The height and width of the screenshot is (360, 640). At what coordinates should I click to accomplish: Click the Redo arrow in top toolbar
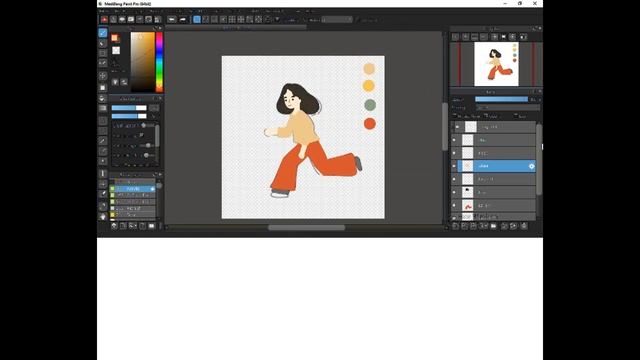(182, 19)
